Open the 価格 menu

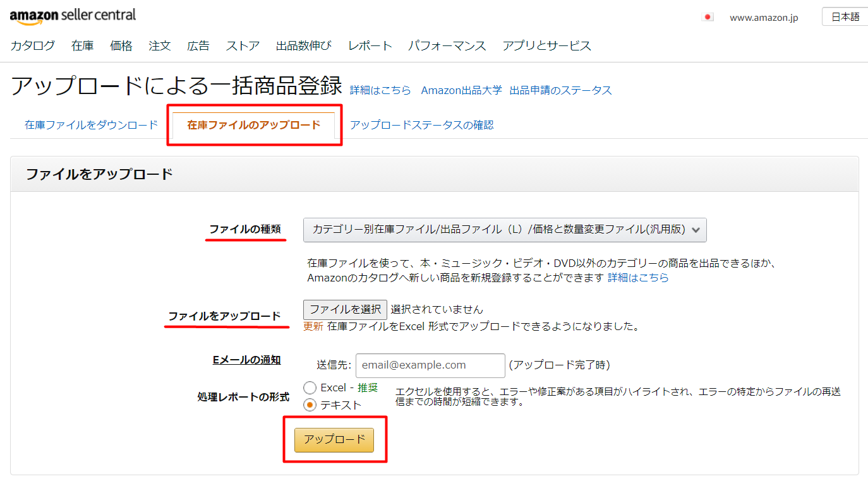tap(121, 45)
